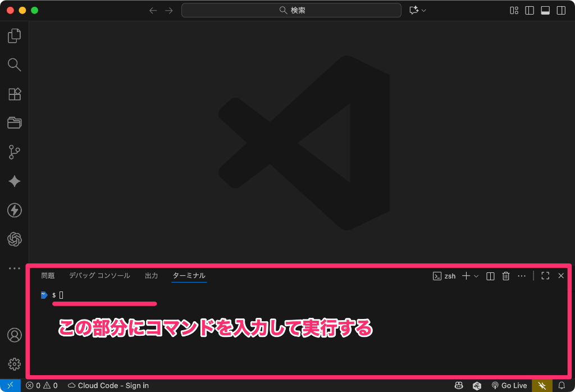Open the Accounts menu icon

(x=14, y=335)
